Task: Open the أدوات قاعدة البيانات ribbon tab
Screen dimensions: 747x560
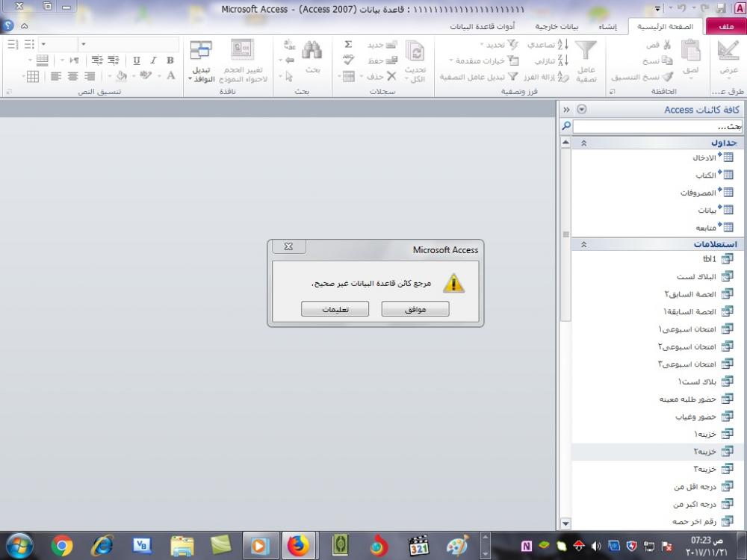Action: (482, 26)
